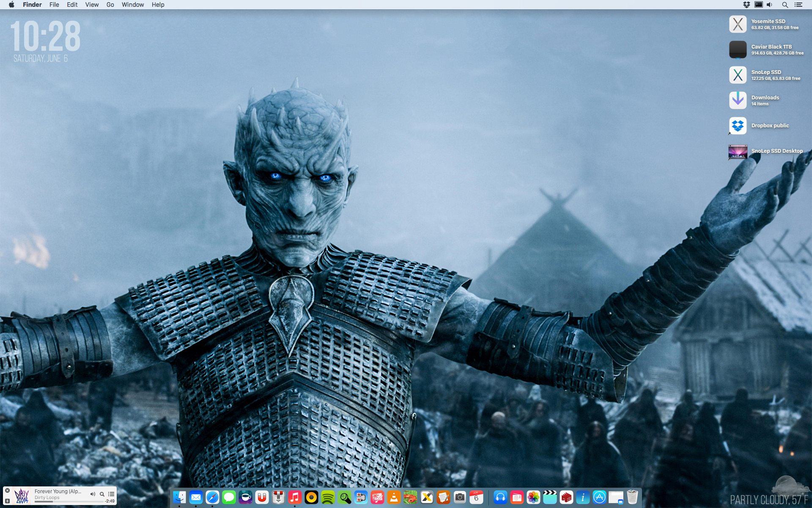812x508 pixels.
Task: Open Notification Center list icon in menu bar
Action: 798,5
